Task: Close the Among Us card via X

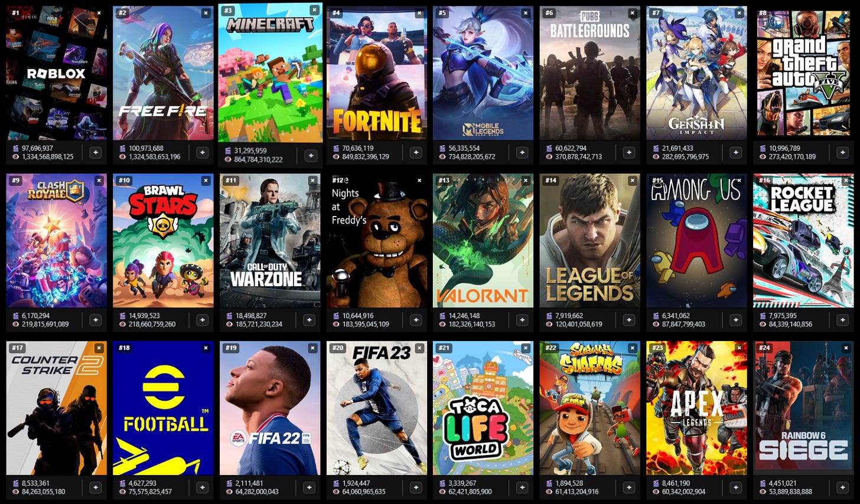Action: point(740,181)
